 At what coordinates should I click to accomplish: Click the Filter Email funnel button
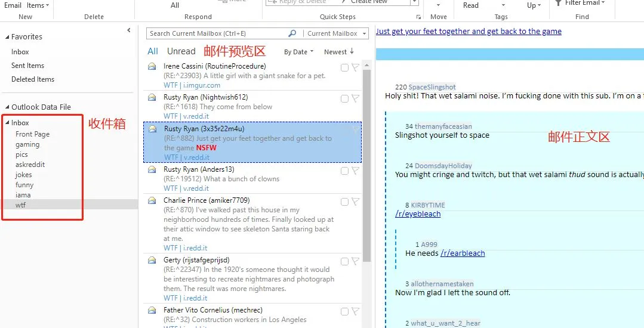(x=580, y=3)
